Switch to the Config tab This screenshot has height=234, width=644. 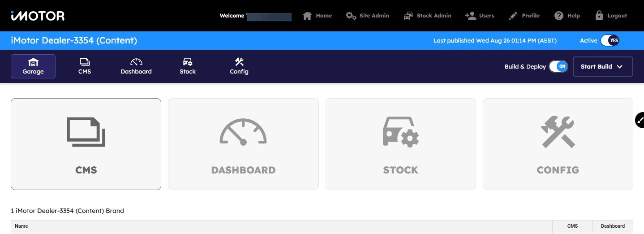click(x=239, y=66)
